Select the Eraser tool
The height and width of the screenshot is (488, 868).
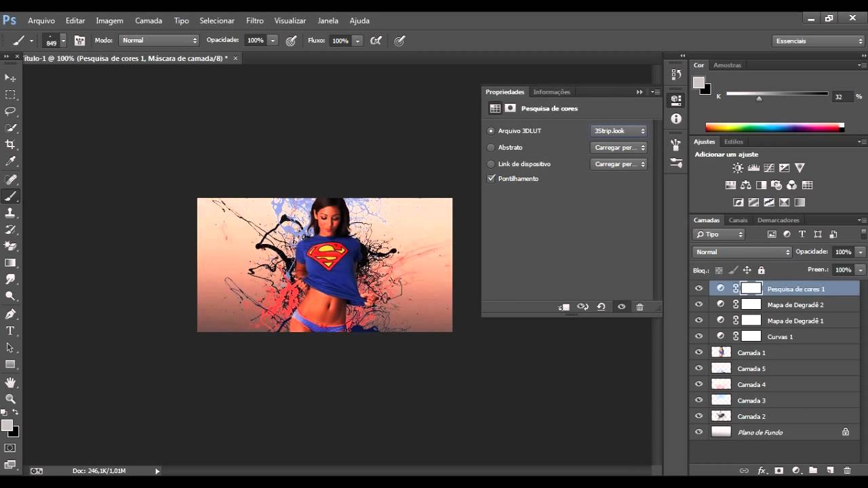click(x=10, y=246)
